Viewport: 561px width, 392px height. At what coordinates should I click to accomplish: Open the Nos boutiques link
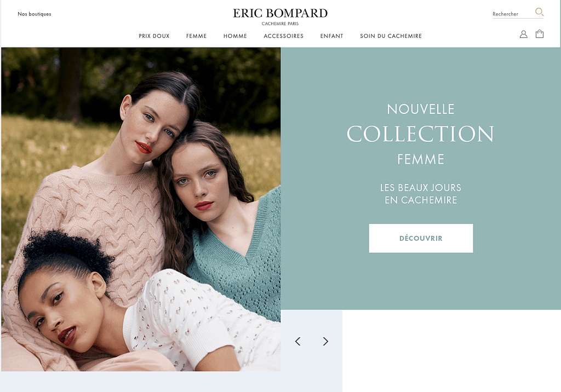pyautogui.click(x=35, y=14)
